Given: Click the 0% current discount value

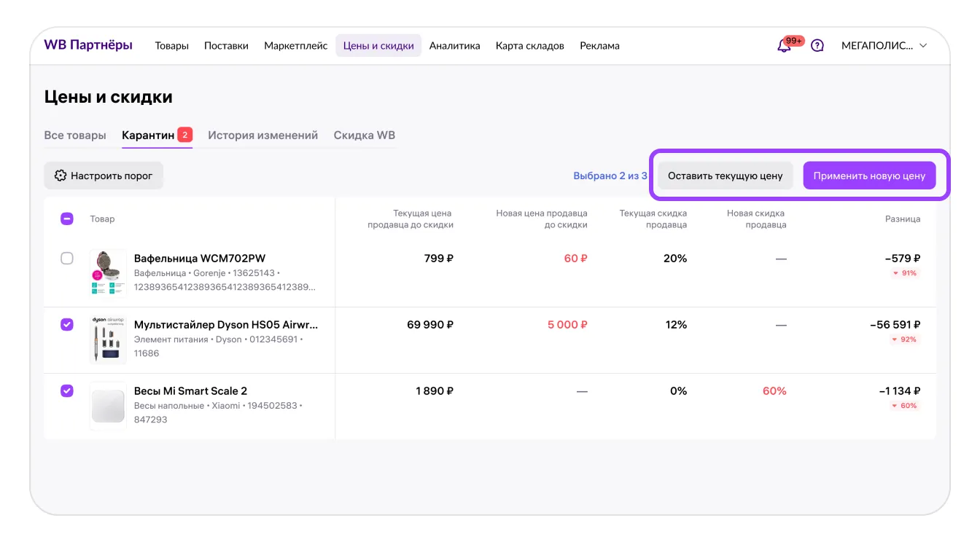Looking at the screenshot, I should coord(678,390).
